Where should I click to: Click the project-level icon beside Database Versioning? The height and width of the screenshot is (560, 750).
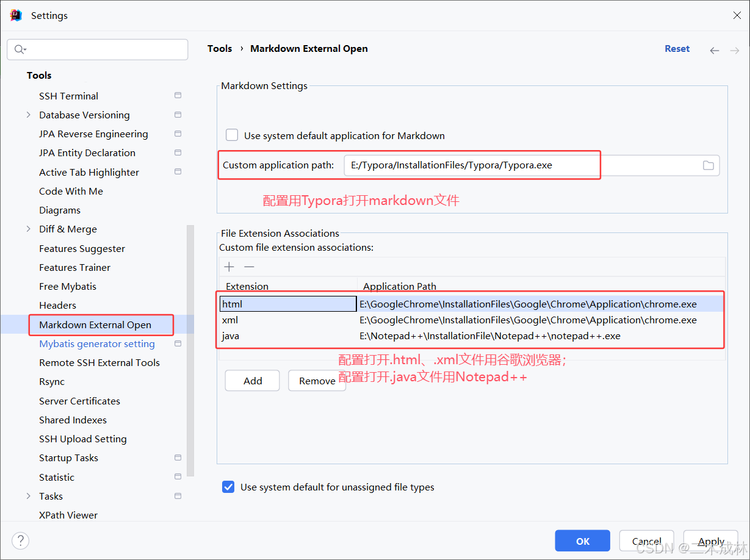pos(178,115)
